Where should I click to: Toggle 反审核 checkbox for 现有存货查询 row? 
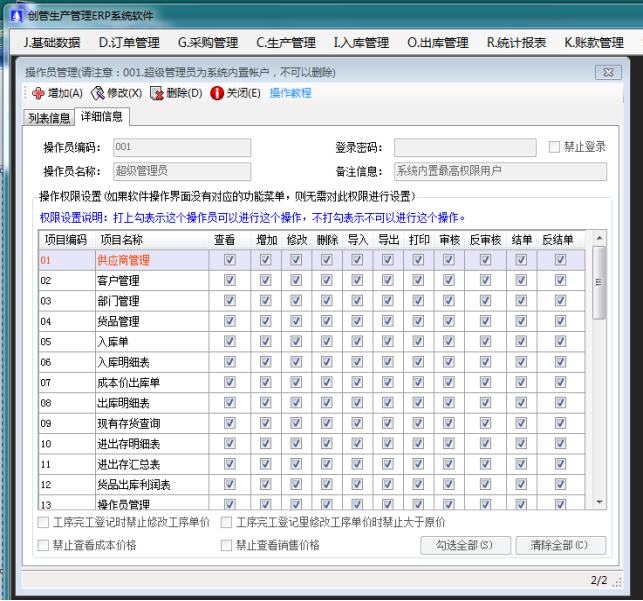(x=486, y=423)
